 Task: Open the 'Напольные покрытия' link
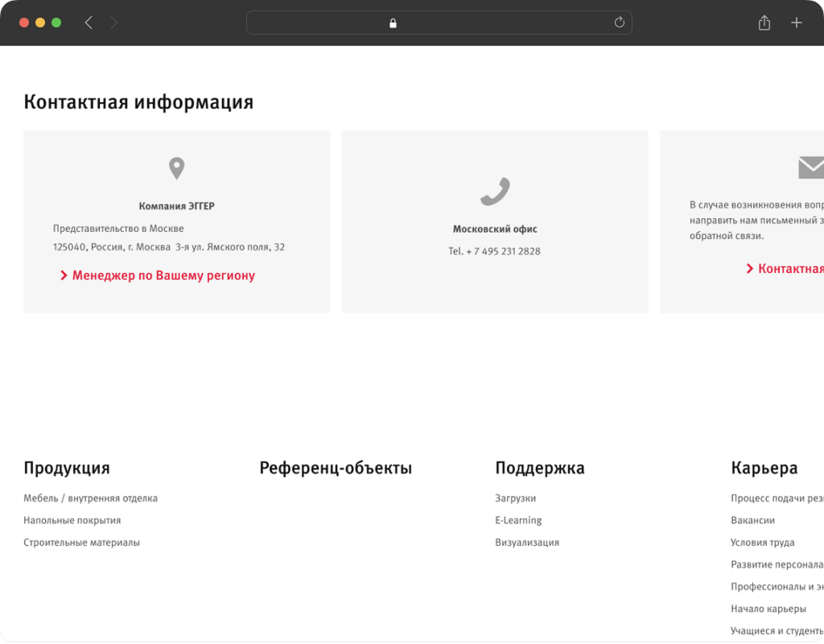pos(72,520)
